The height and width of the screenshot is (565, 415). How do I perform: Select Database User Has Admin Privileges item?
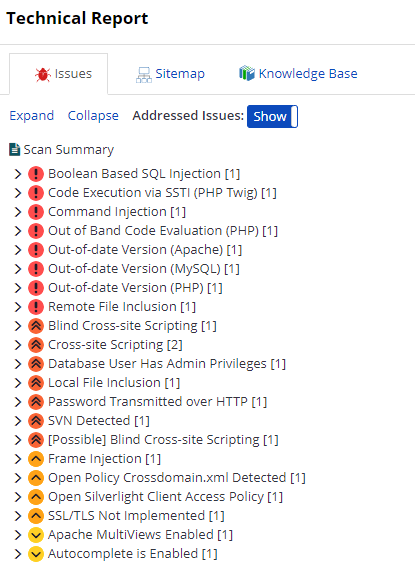167,364
